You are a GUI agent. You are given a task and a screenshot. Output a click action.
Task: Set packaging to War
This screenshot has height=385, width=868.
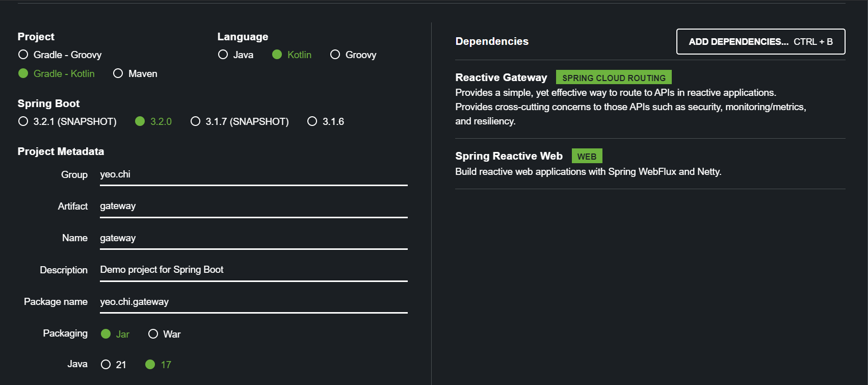click(164, 334)
